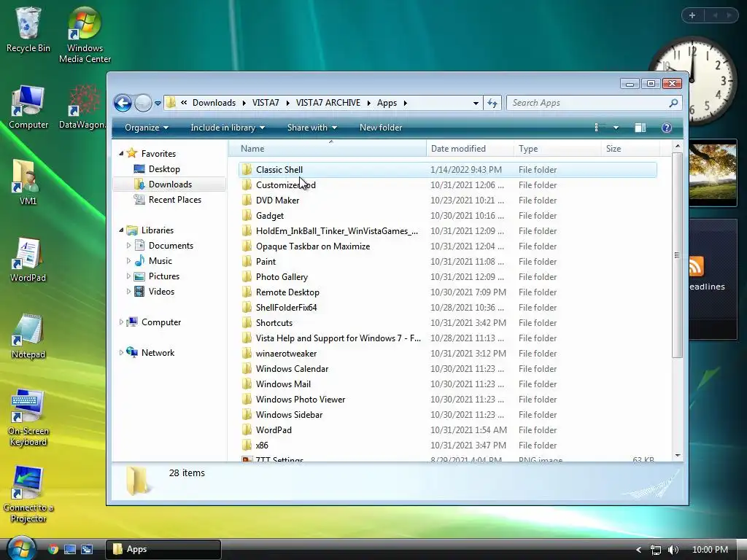The height and width of the screenshot is (560, 747).
Task: Select the Music library icon
Action: 139,261
